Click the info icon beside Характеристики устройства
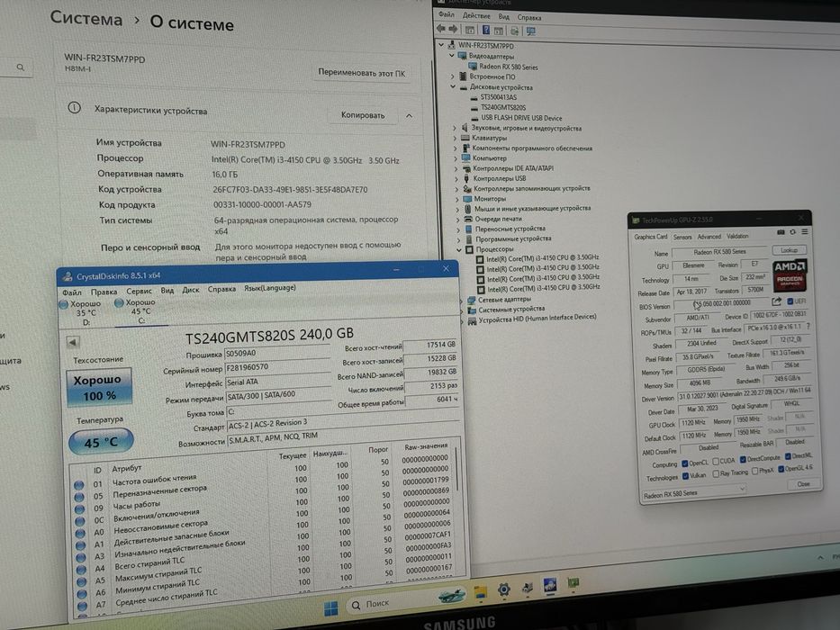 click(75, 108)
